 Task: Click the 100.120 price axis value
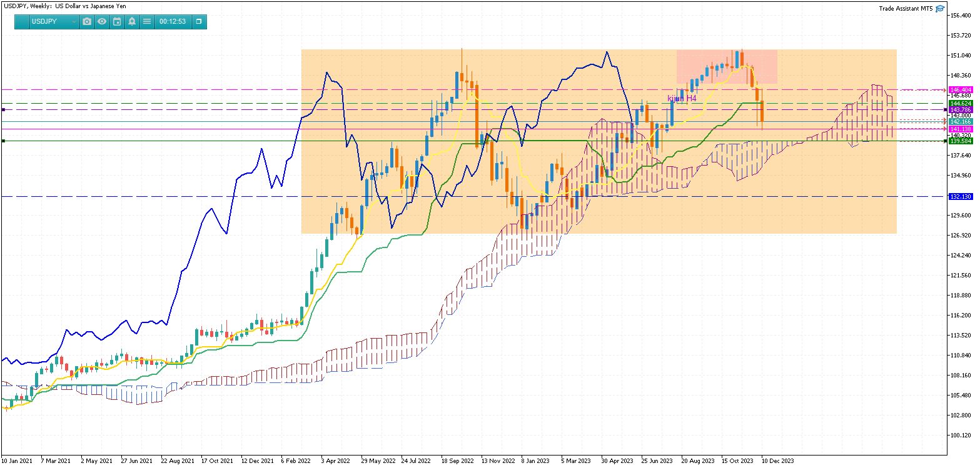tap(961, 436)
